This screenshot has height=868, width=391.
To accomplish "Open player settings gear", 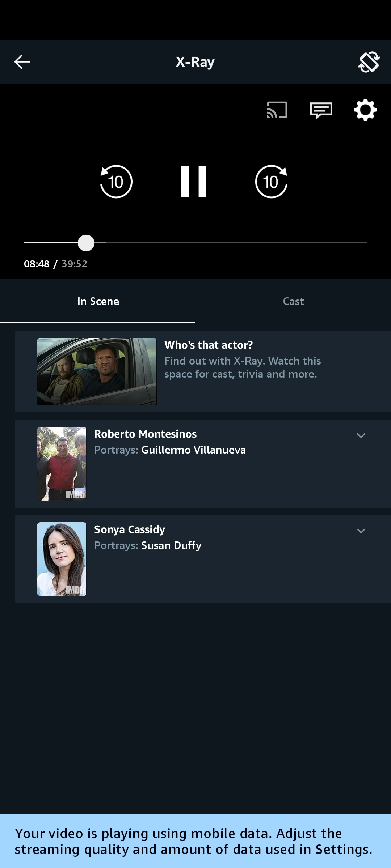I will point(365,110).
